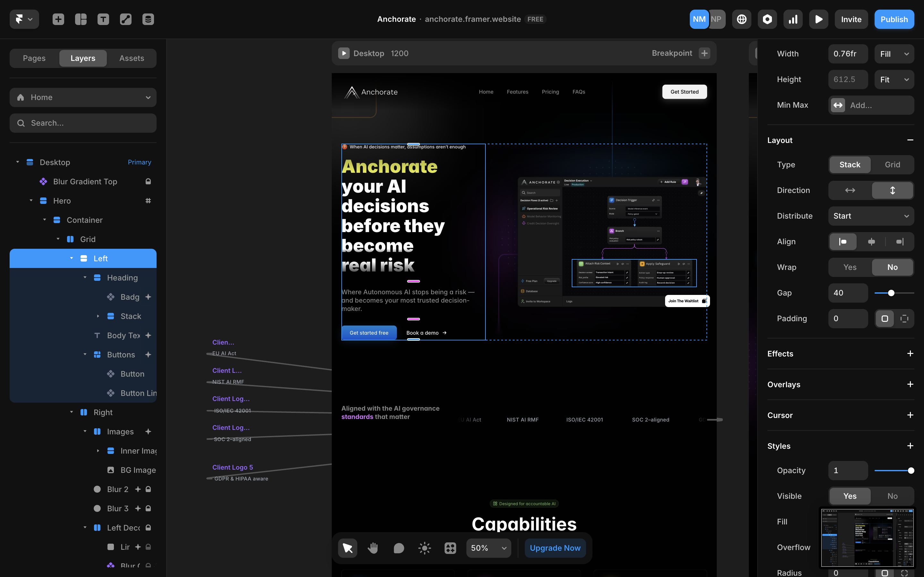Open the Analytics bar chart icon
Viewport: 924px width, 577px height.
pyautogui.click(x=793, y=19)
